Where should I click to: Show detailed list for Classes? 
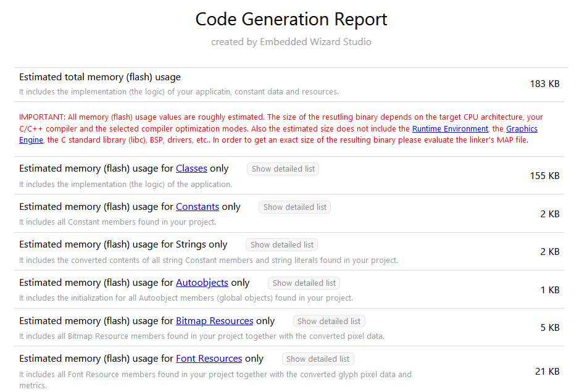(283, 169)
